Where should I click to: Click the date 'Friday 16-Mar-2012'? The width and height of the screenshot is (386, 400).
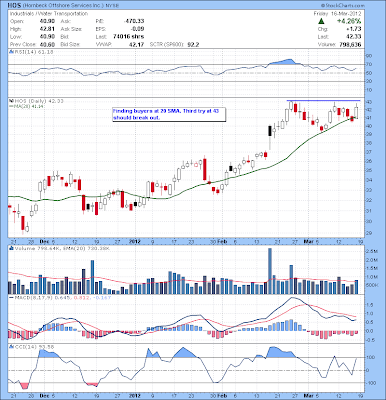[337, 14]
